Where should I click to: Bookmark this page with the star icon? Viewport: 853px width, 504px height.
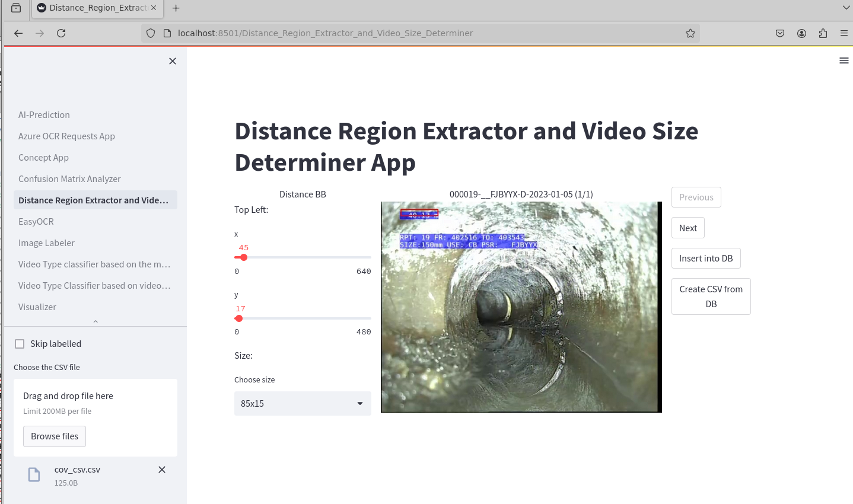(x=690, y=33)
